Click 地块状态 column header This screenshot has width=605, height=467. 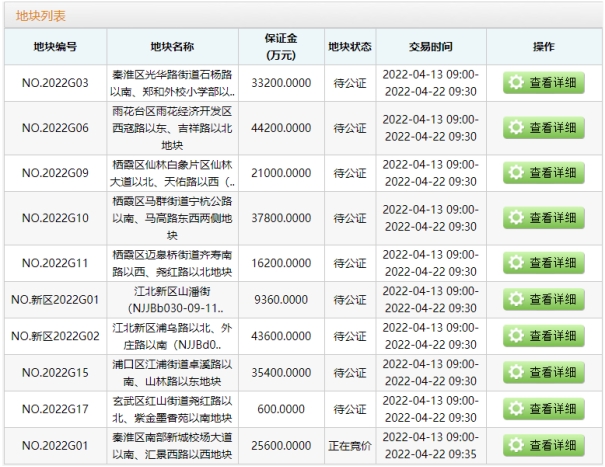point(350,47)
